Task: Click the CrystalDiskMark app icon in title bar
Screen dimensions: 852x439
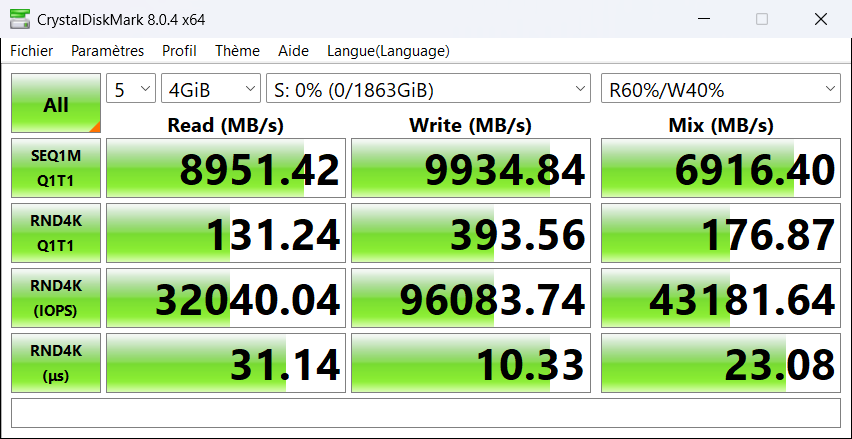Action: (18, 19)
